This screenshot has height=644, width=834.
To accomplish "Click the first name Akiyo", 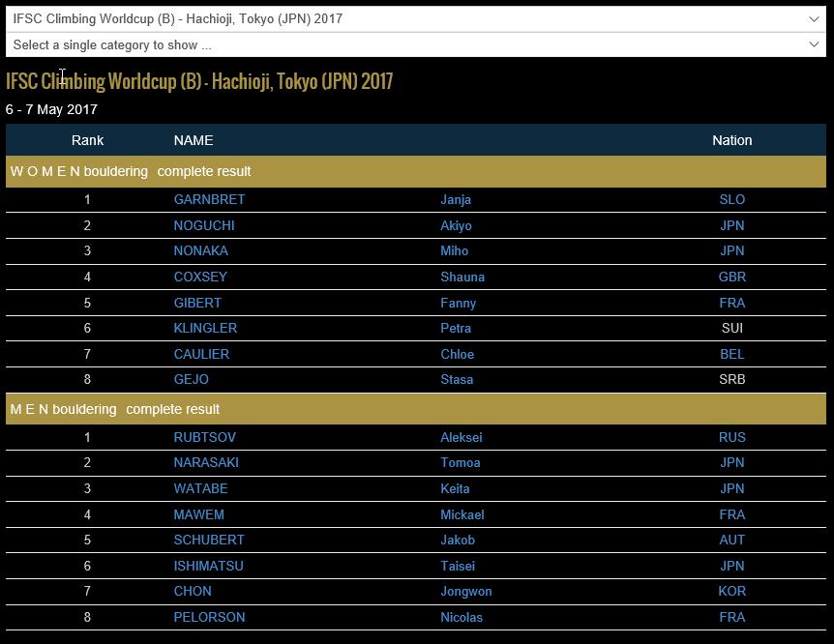I will (x=456, y=225).
